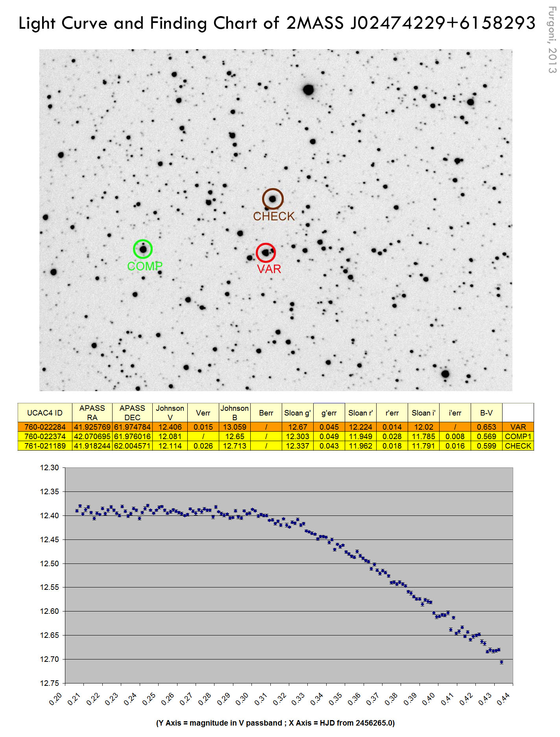Image resolution: width=560 pixels, height=737 pixels.
Task: Click Sloan i' value "12.02"
Action: (423, 427)
